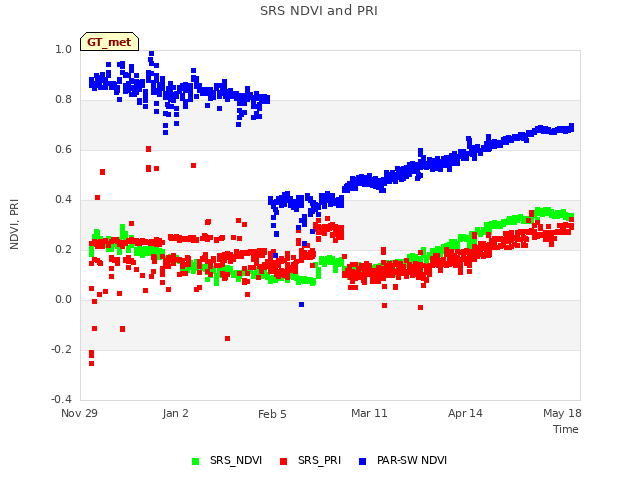
Task: Click the NDVI, PRI y-axis title
Action: pos(14,224)
